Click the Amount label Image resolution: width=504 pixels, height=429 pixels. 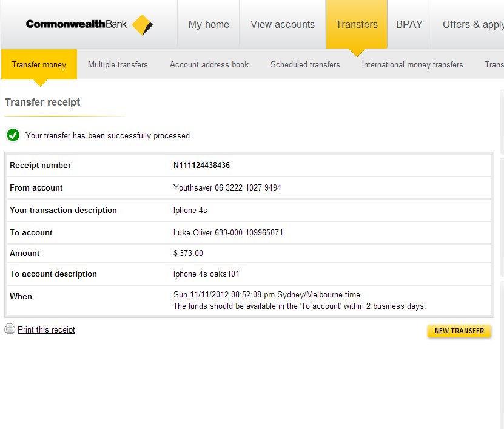click(x=25, y=254)
